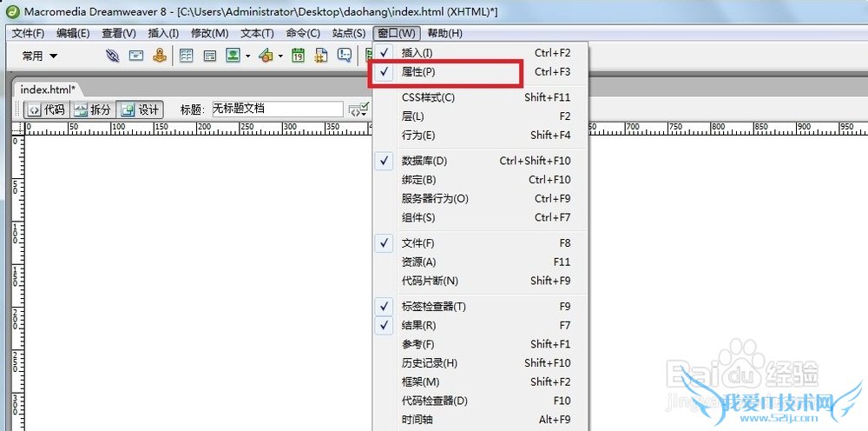Image resolution: width=868 pixels, height=431 pixels.
Task: Click the Media insert icon
Action: (266, 56)
